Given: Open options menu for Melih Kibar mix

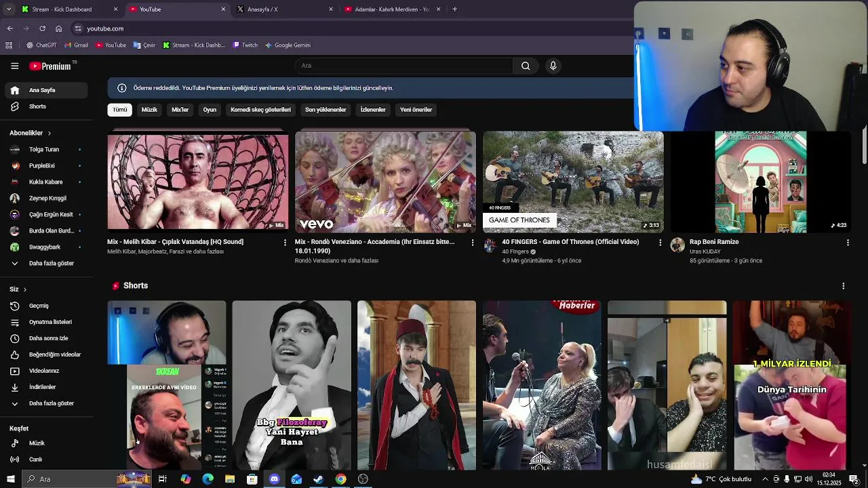Looking at the screenshot, I should pos(285,243).
